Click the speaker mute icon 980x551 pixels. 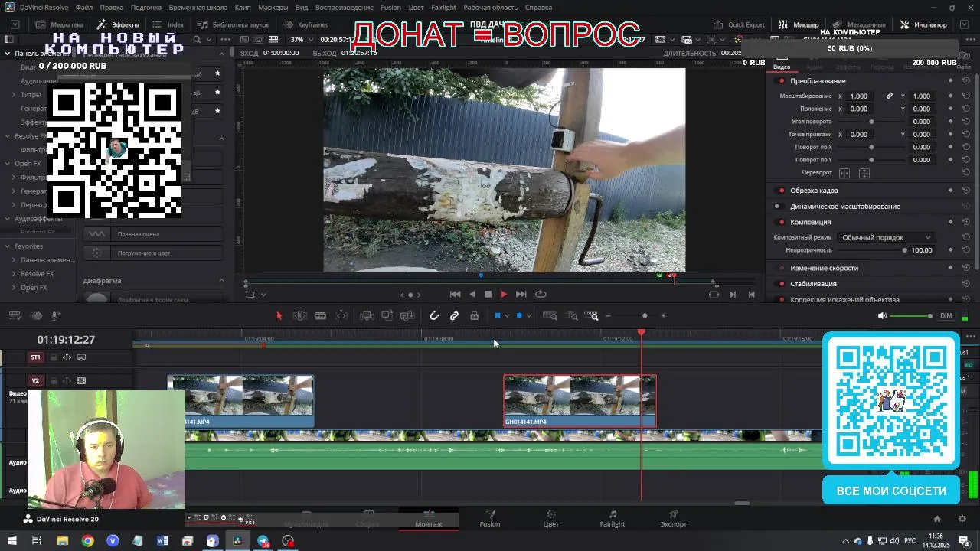(882, 316)
